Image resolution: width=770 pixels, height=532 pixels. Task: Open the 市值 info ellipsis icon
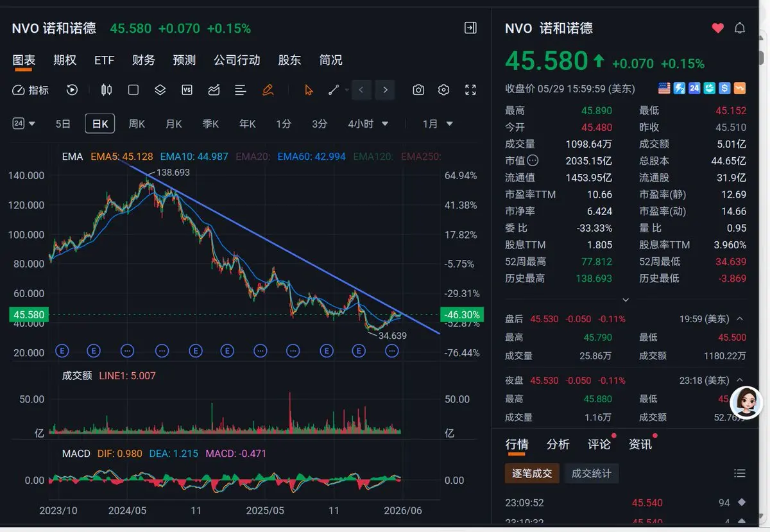tap(533, 161)
